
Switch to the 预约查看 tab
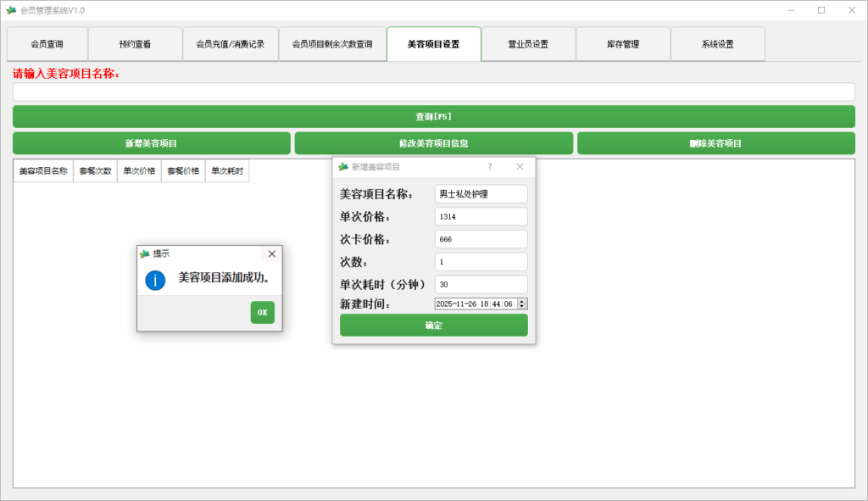coord(135,43)
